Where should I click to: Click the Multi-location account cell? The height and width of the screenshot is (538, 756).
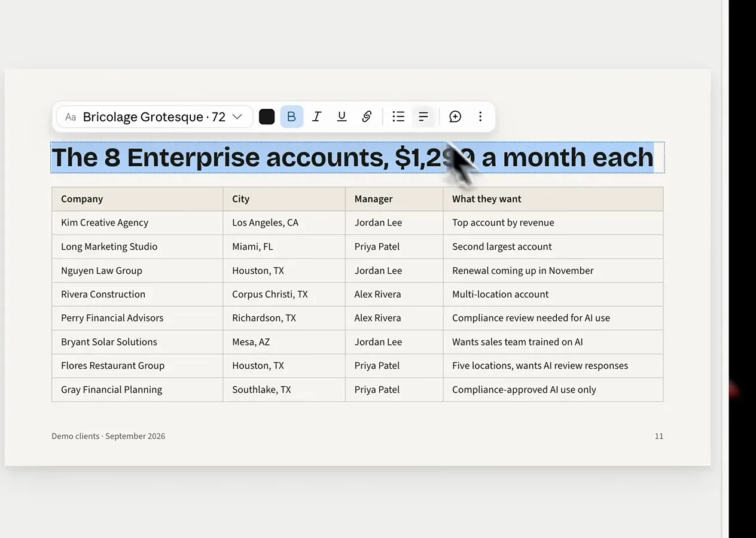[x=553, y=295]
